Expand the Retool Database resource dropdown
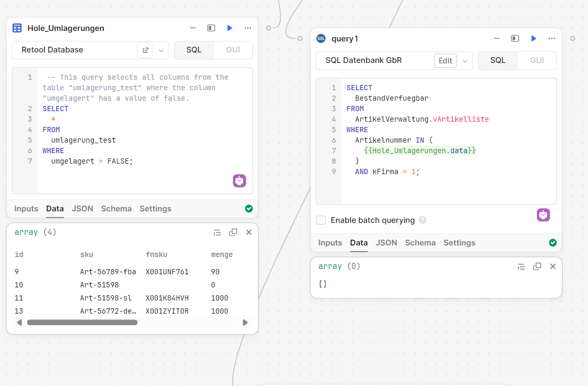This screenshot has width=588, height=386. 161,50
